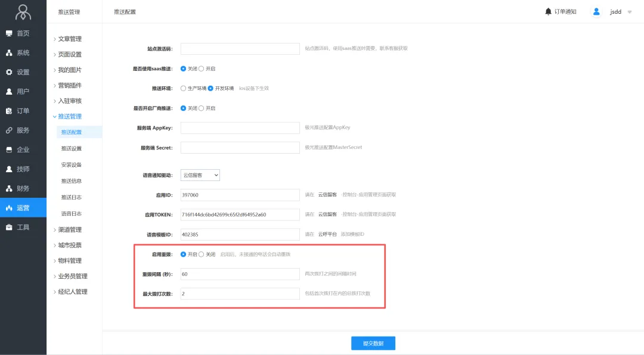This screenshot has height=355, width=644.
Task: Click the 服务 link icon
Action: (9, 130)
